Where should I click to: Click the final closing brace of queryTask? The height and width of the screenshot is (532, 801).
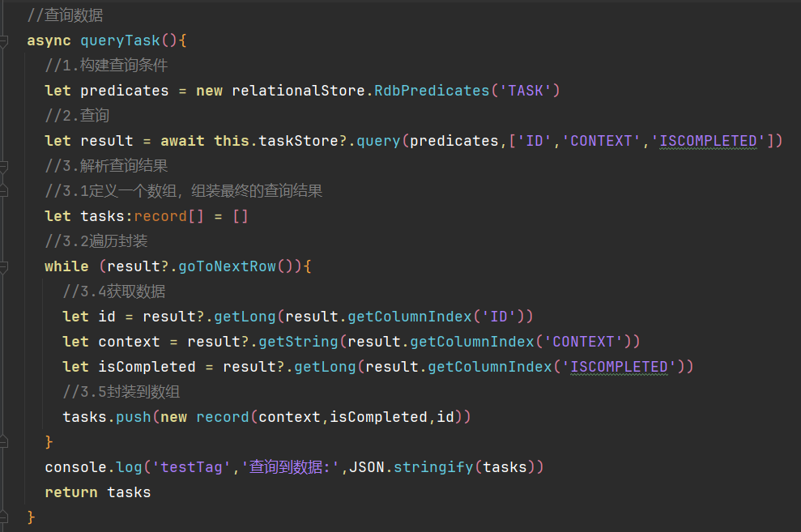pos(31,517)
